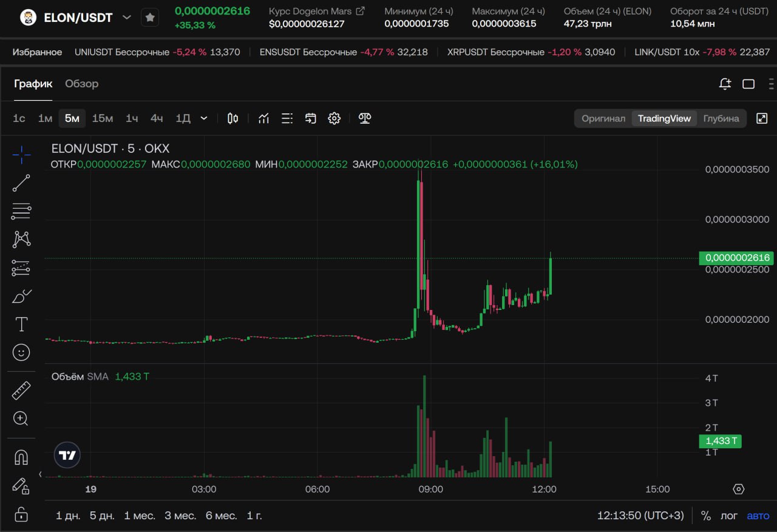This screenshot has height=532, width=777.
Task: Open the price scale settings hexagon
Action: pyautogui.click(x=739, y=489)
